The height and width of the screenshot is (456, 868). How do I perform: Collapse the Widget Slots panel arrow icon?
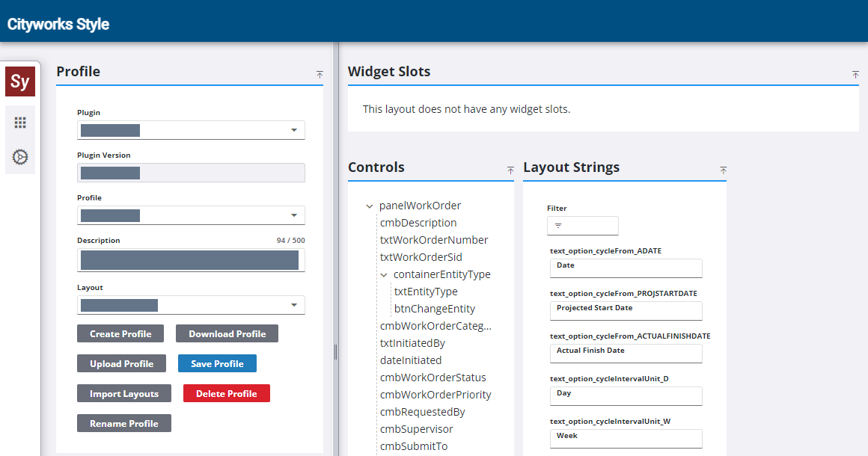[855, 74]
